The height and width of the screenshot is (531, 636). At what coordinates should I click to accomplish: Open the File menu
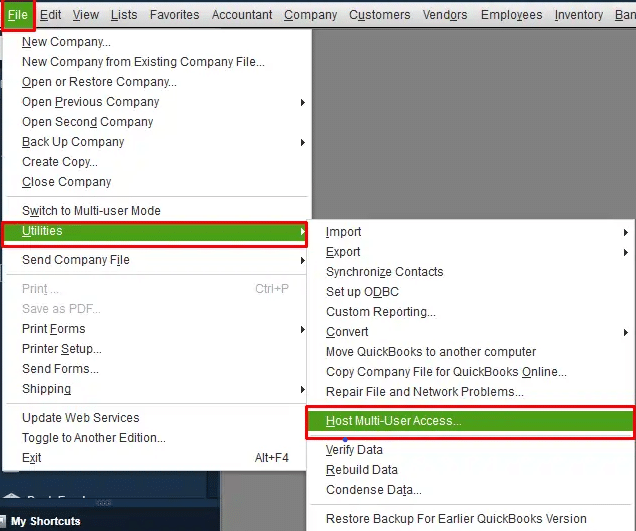tap(17, 15)
